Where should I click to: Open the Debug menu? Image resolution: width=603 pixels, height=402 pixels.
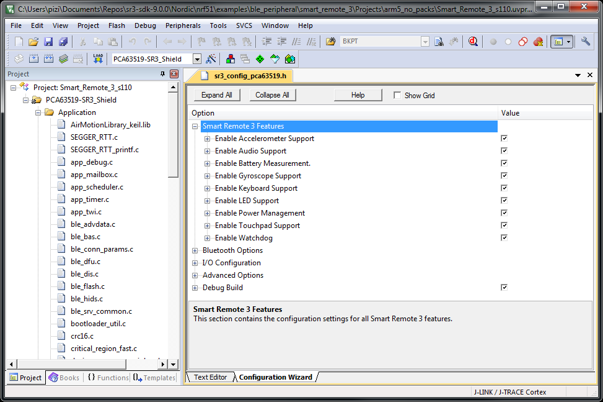coord(145,25)
